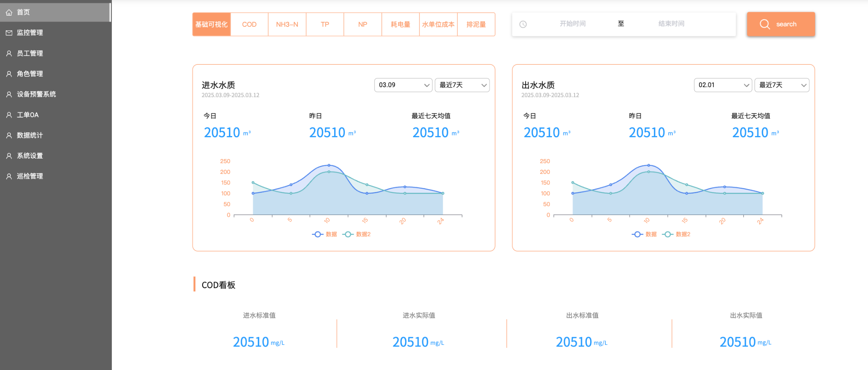The image size is (868, 370).
Task: Hide 数据2 series in 出水水质 chart legend
Action: coord(676,234)
